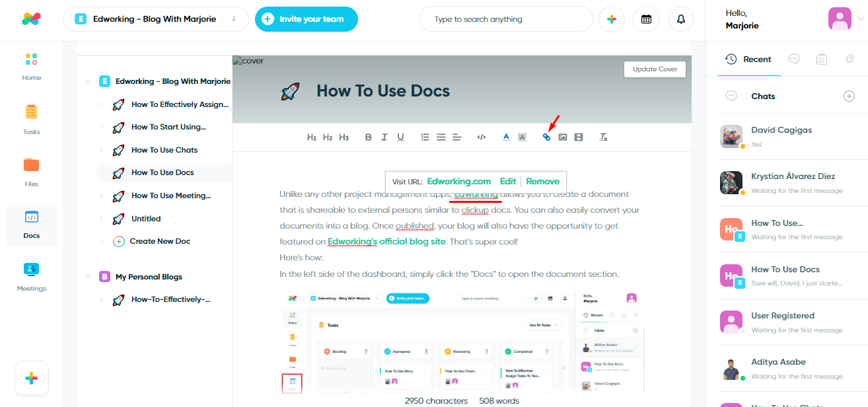Expand the How To Start Using doc
The width and height of the screenshot is (868, 407).
(x=101, y=127)
